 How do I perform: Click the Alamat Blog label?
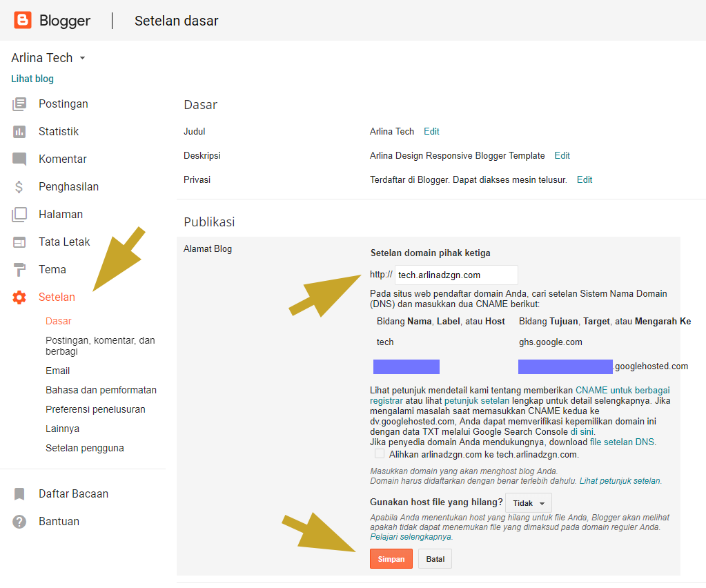[208, 249]
